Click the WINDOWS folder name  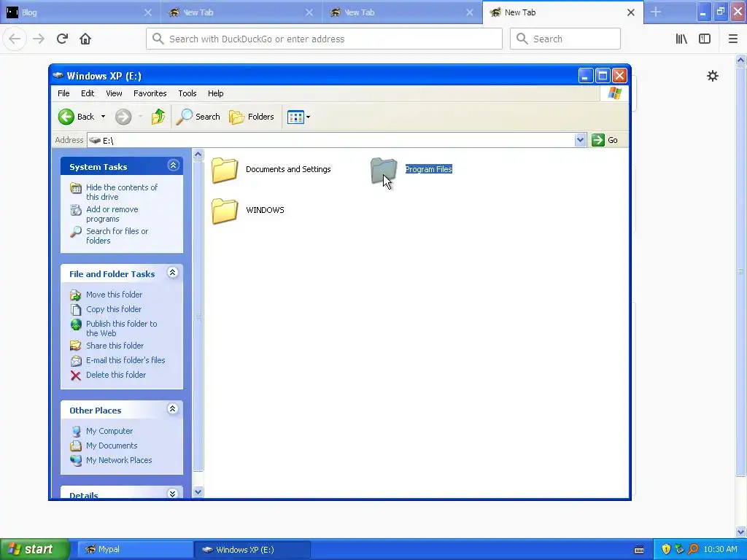point(265,210)
